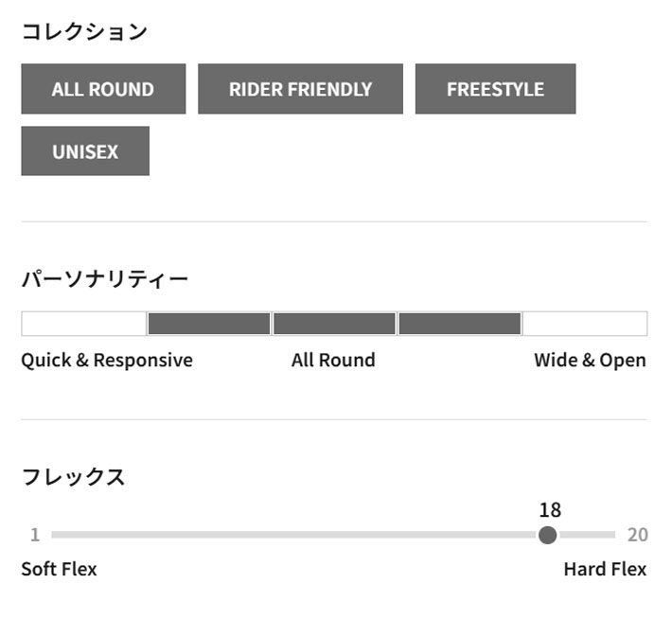
Task: Click the RIDER FRIENDLY collection tag
Action: click(300, 89)
